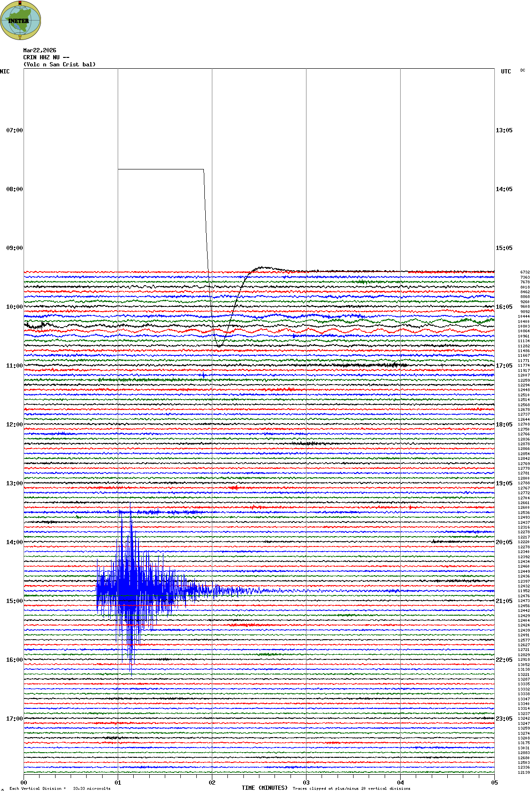Click the 10:00 local time label
This screenshot has height=795, width=532.
[x=14, y=307]
